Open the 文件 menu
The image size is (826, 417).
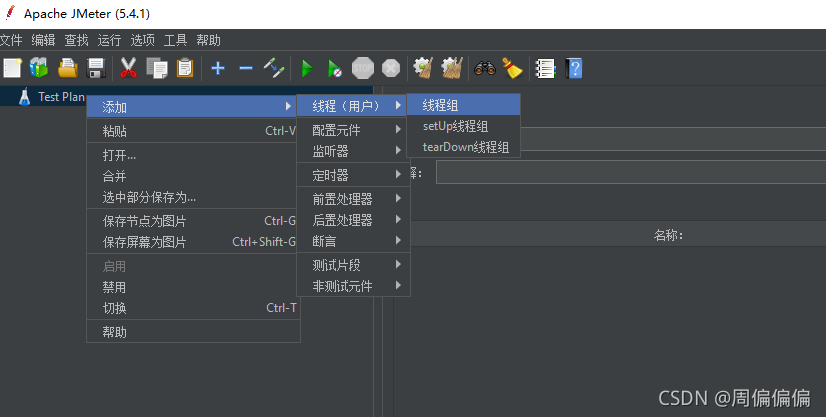pos(11,40)
